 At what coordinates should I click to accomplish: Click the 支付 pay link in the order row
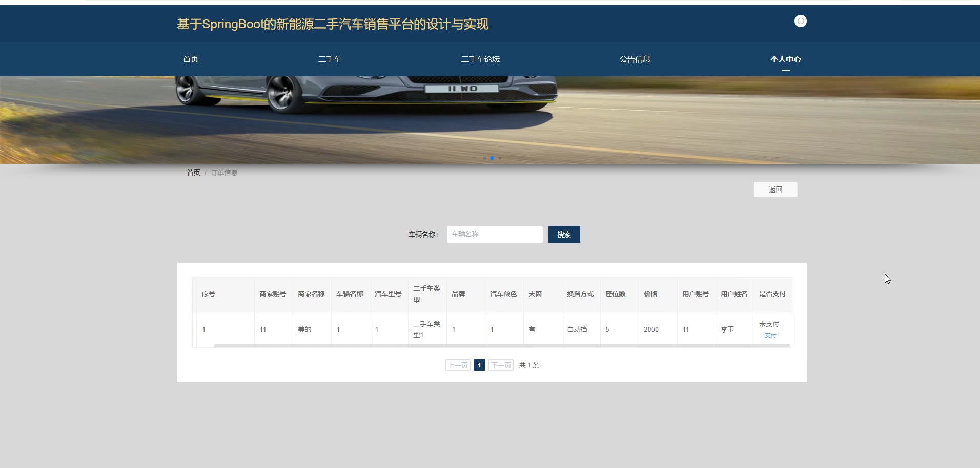click(770, 336)
